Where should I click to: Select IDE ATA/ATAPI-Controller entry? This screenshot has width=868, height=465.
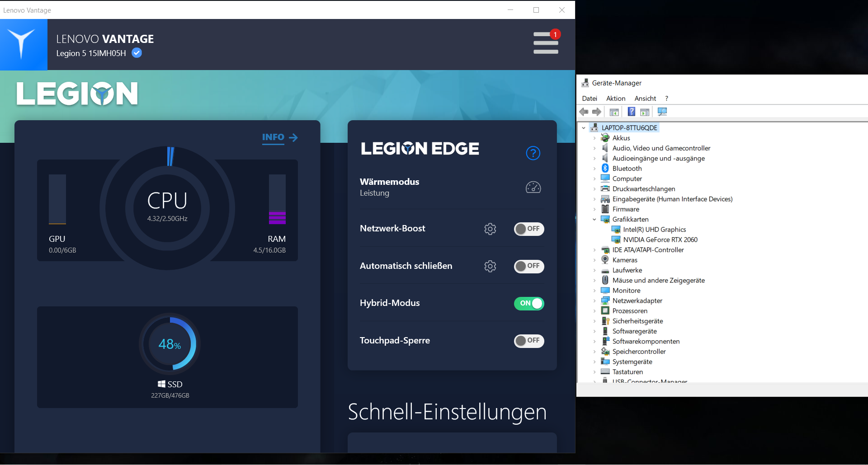tap(648, 250)
